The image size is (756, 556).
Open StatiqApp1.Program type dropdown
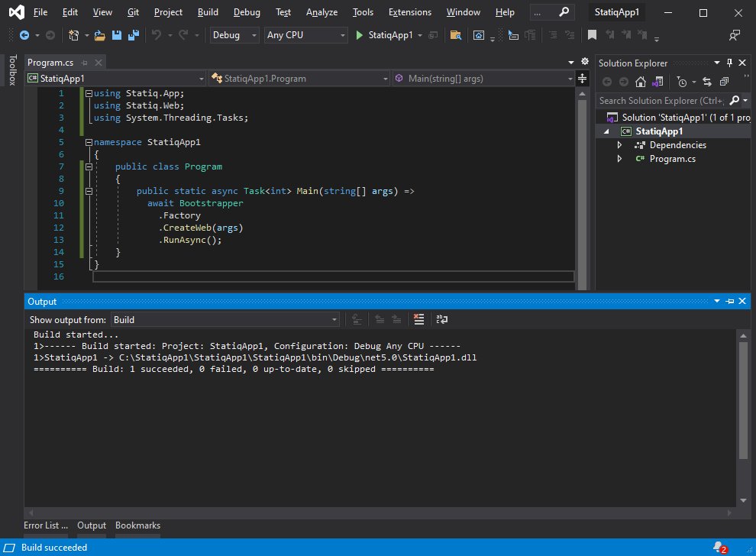[299, 79]
